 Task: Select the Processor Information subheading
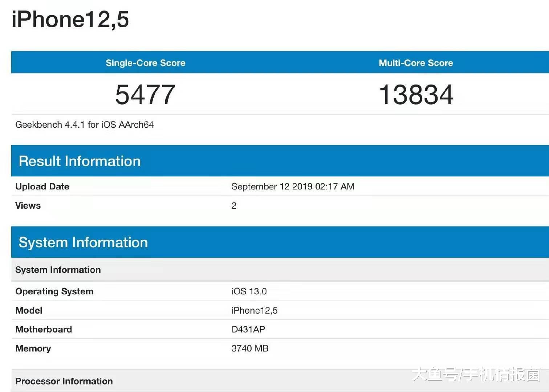(x=280, y=381)
